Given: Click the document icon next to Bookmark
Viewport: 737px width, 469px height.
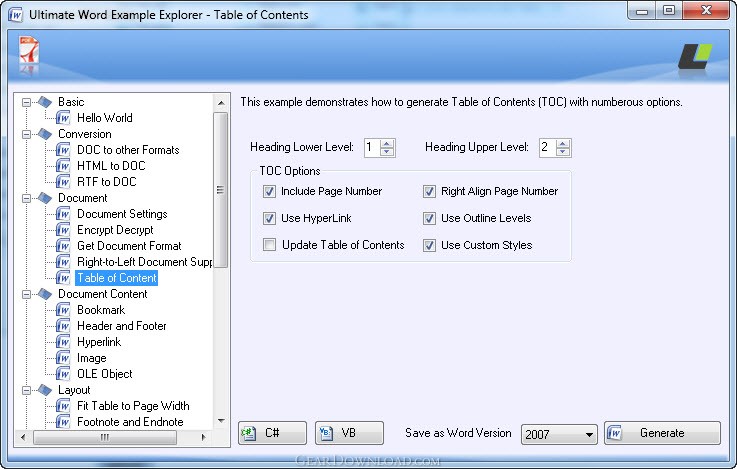Looking at the screenshot, I should click(63, 310).
